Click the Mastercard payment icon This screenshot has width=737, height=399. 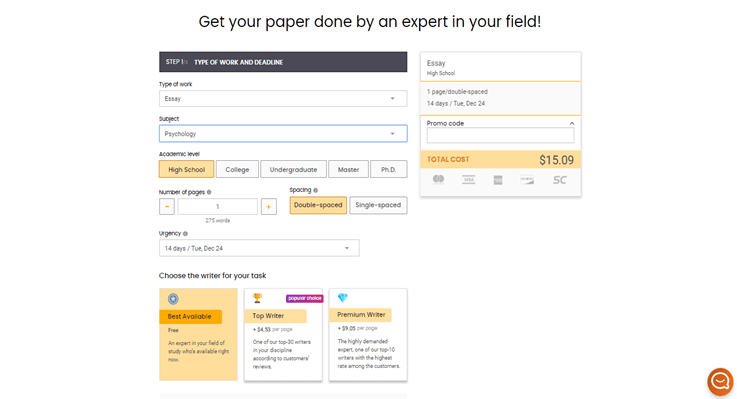[x=439, y=180]
